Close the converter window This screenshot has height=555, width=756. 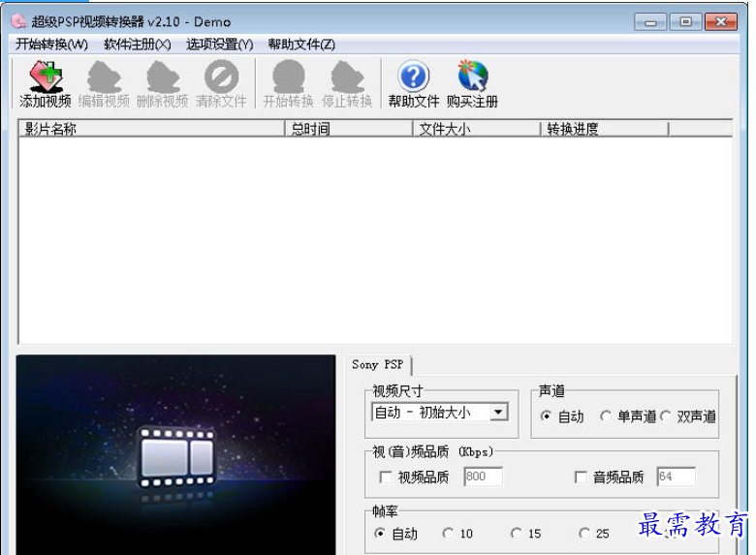[x=721, y=22]
